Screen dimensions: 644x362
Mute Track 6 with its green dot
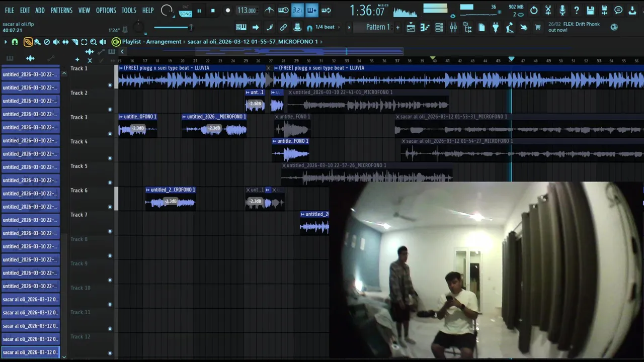point(110,207)
